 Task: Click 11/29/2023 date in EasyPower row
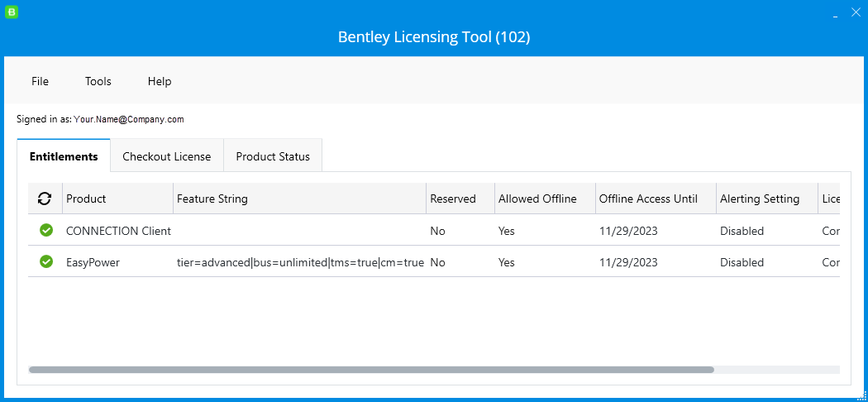click(x=628, y=262)
